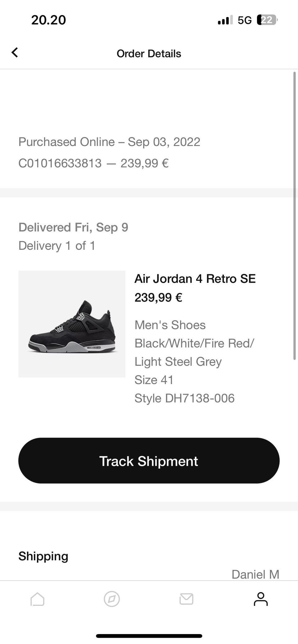This screenshot has width=298, height=644.
Task: Tap order number C01016633813
Action: [60, 163]
